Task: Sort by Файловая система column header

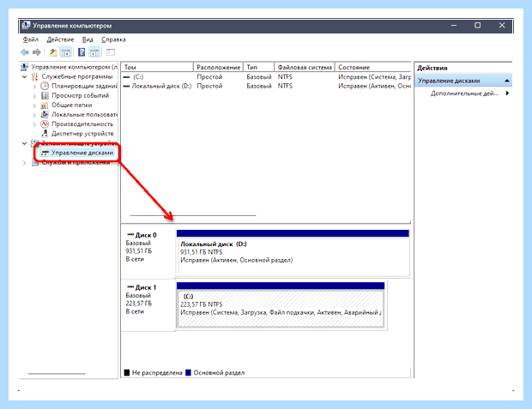Action: click(x=305, y=67)
